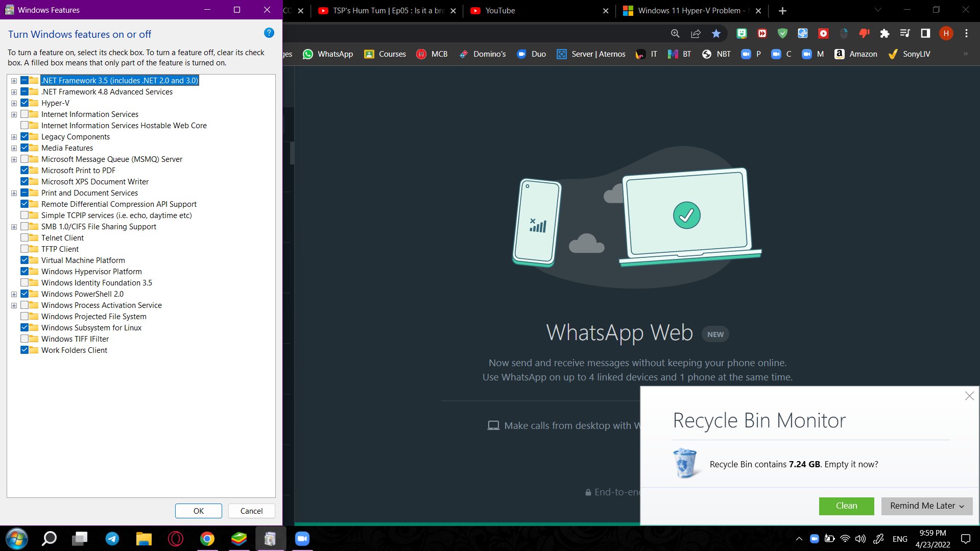This screenshot has height=551, width=980.
Task: Click Cancel in Windows Features dialog
Action: tap(251, 511)
